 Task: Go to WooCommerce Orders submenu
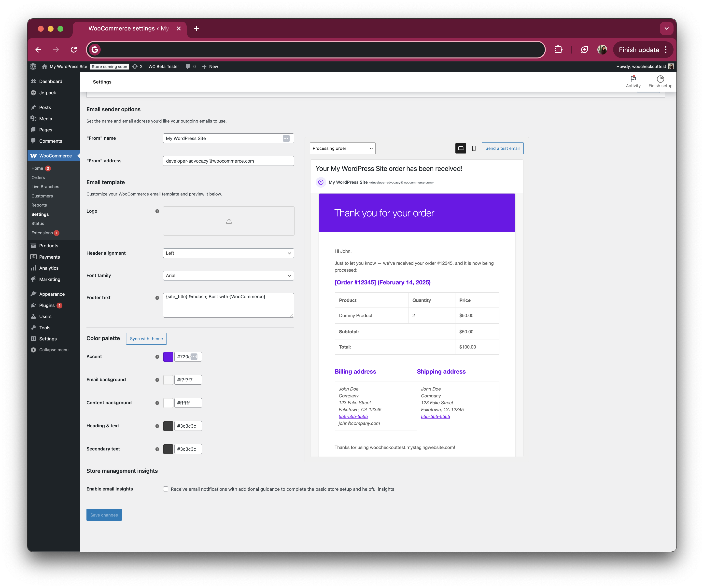[x=38, y=178]
